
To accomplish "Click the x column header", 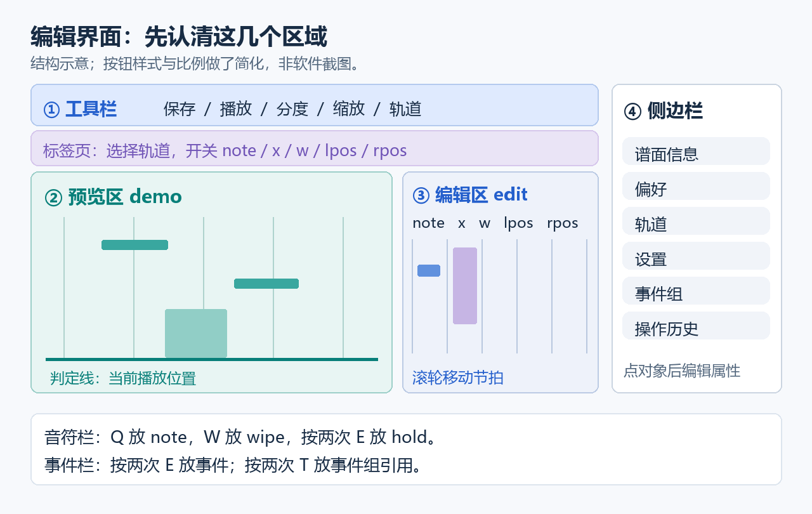I will tap(462, 223).
